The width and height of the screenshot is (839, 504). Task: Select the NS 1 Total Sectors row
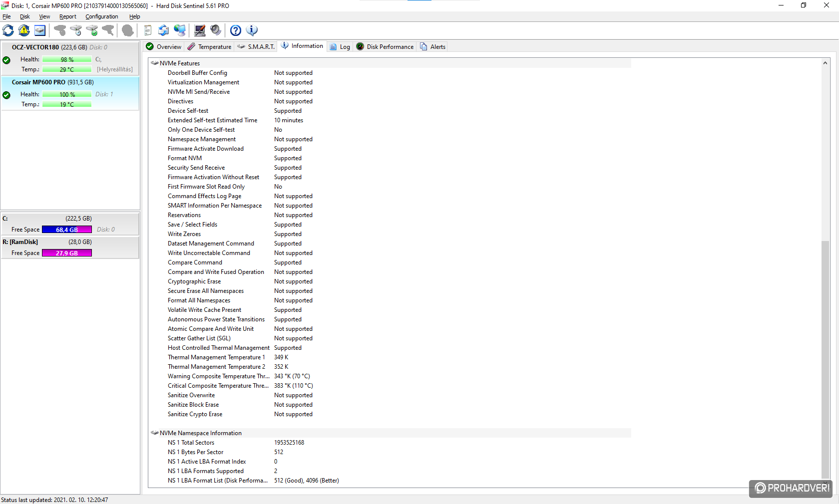coord(390,443)
